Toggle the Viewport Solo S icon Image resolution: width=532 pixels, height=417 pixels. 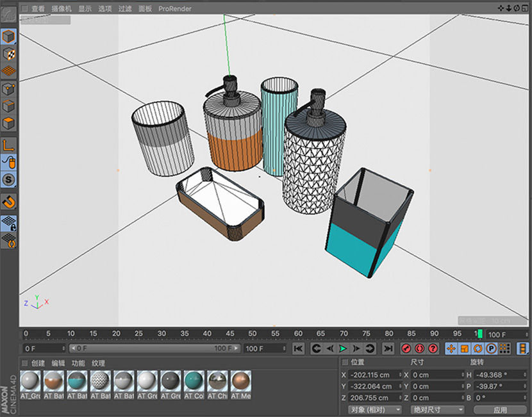[8, 180]
